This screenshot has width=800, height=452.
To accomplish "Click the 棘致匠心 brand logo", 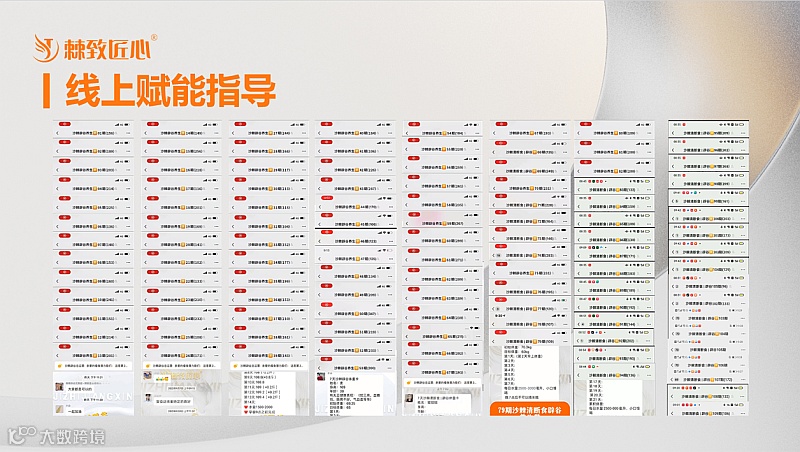I will coord(95,48).
